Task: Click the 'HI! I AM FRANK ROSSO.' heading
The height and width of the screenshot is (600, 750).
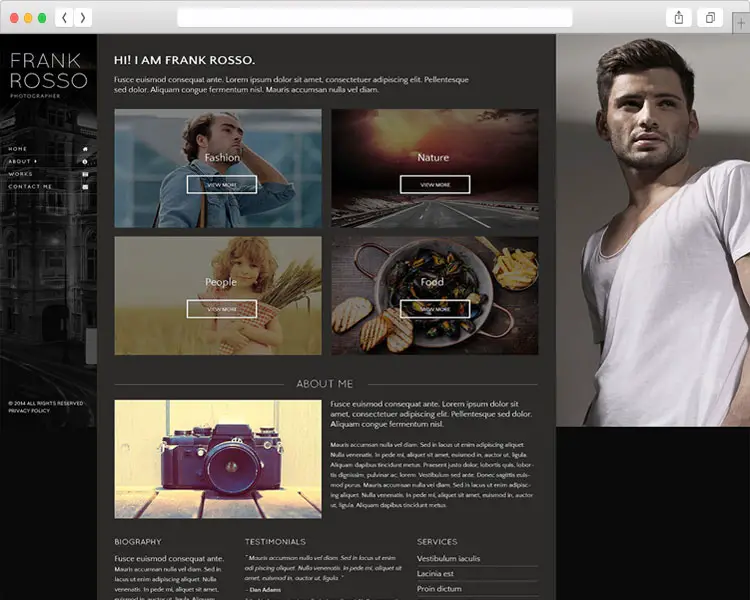Action: 184,60
